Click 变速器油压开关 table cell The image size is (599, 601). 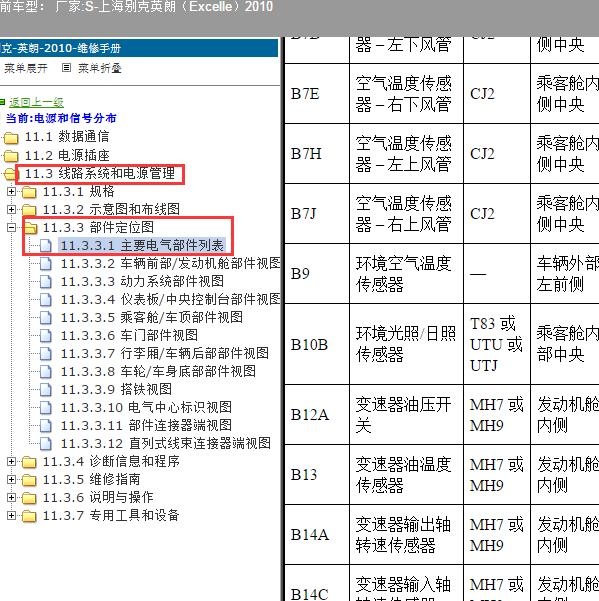tap(406, 415)
